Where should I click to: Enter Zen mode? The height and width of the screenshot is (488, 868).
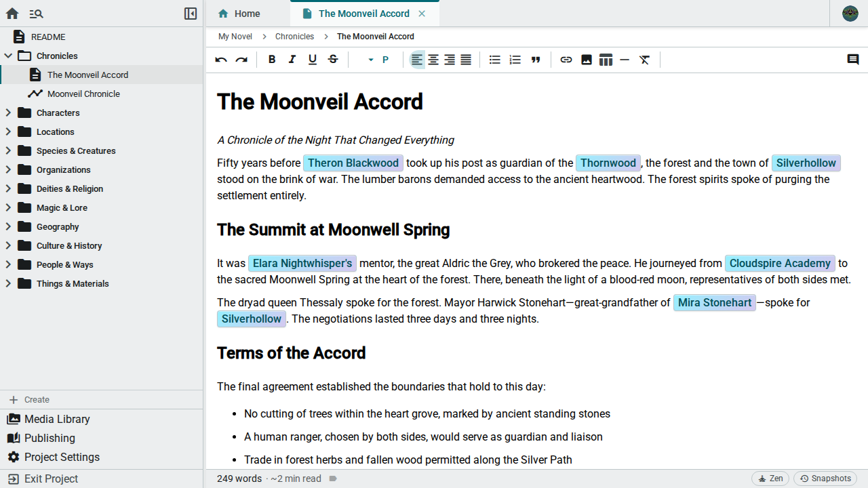click(770, 479)
